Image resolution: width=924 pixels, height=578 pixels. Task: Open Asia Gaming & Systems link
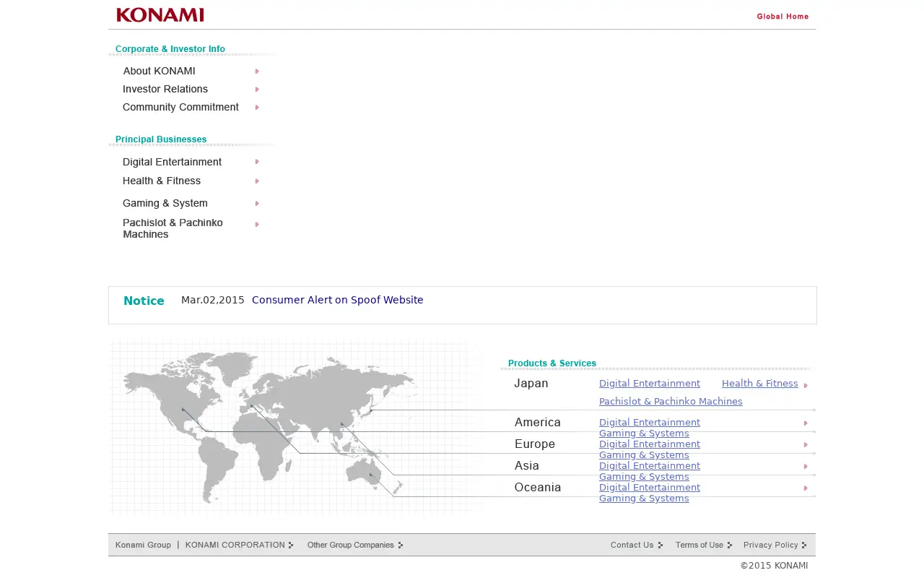(x=644, y=477)
